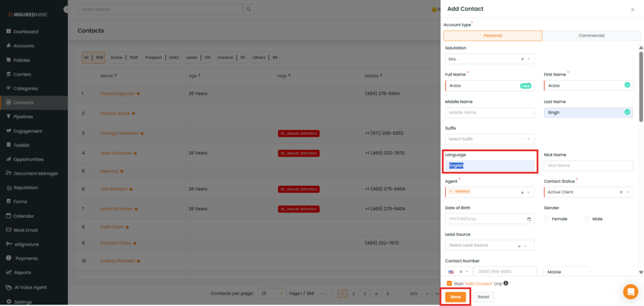This screenshot has height=306, width=644.
Task: Click the Save button
Action: pyautogui.click(x=455, y=297)
